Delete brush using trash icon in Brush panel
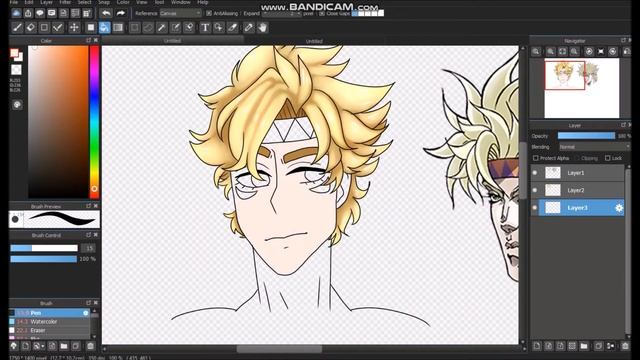This screenshot has width=640, height=360. (x=91, y=346)
